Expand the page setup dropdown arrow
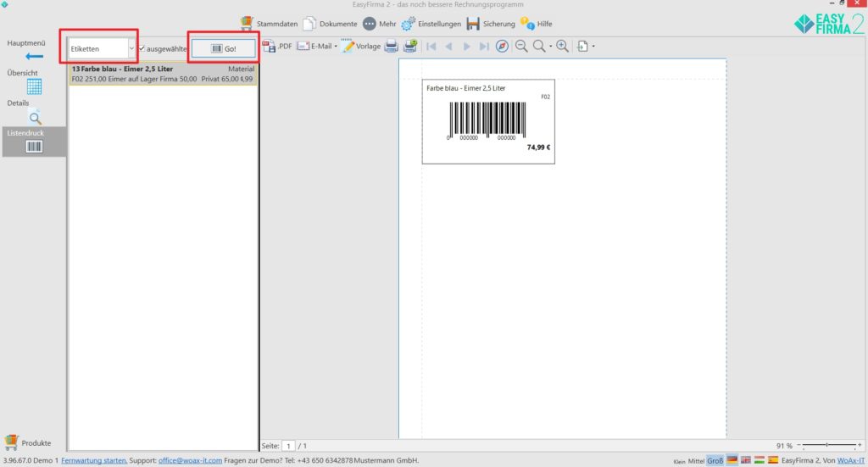Screen dimensions: 868x467 coord(593,47)
